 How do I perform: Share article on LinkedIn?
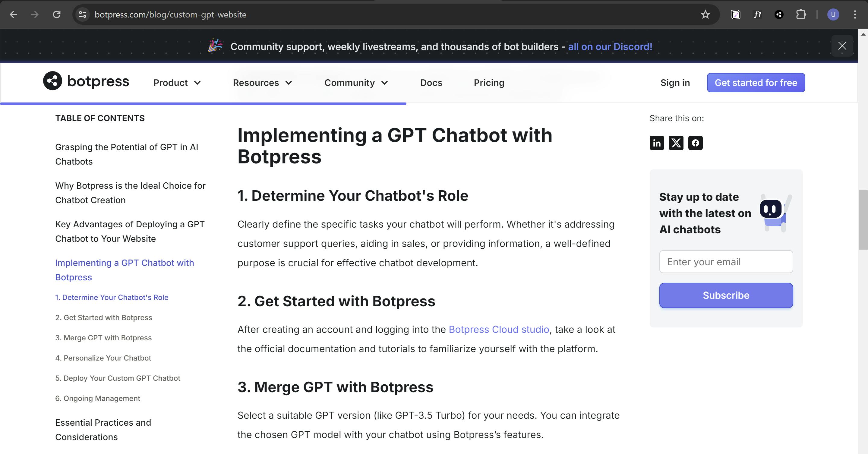(656, 143)
